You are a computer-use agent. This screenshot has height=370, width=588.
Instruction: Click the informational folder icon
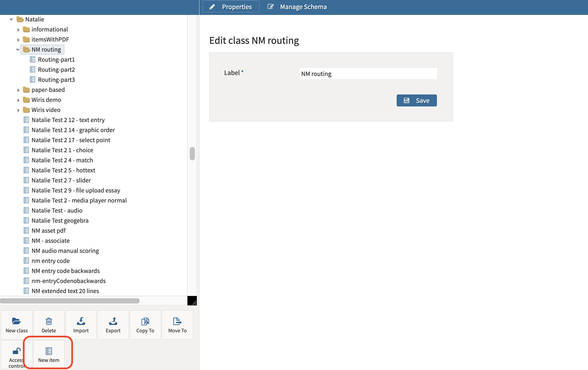[26, 29]
